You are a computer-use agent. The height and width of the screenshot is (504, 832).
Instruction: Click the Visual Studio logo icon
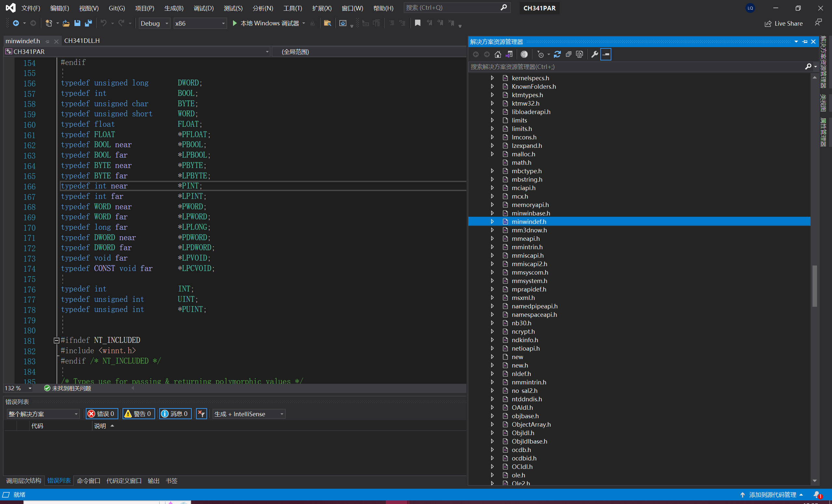coord(10,8)
